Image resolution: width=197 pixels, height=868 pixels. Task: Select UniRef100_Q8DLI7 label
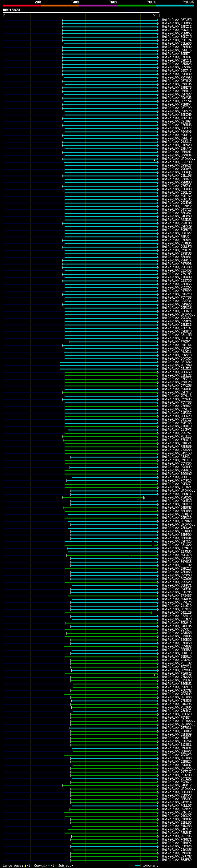[177, 477]
